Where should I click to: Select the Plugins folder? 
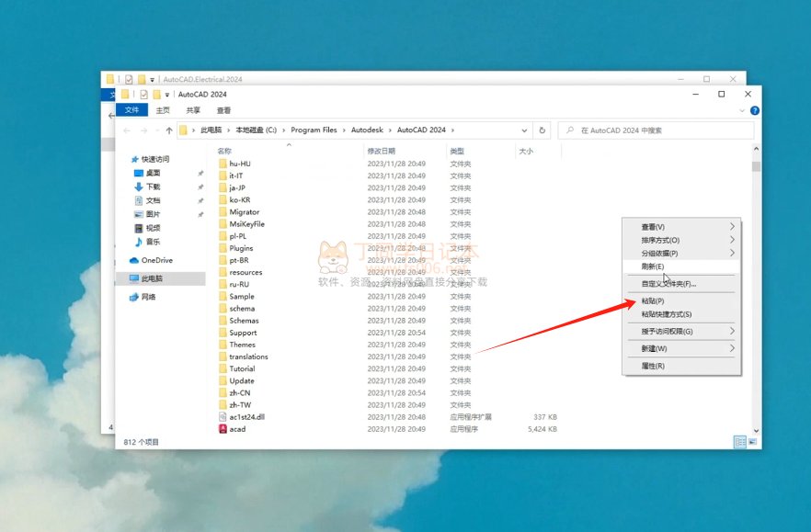point(241,248)
